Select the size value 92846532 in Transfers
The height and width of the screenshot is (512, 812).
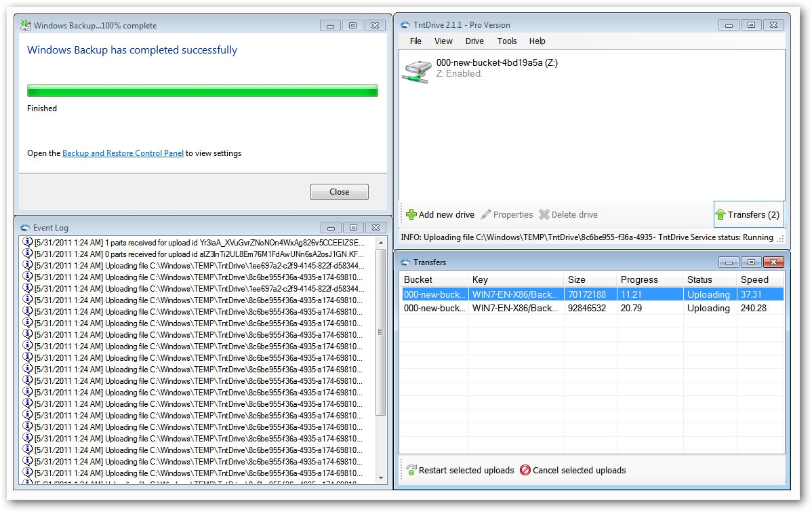(587, 308)
